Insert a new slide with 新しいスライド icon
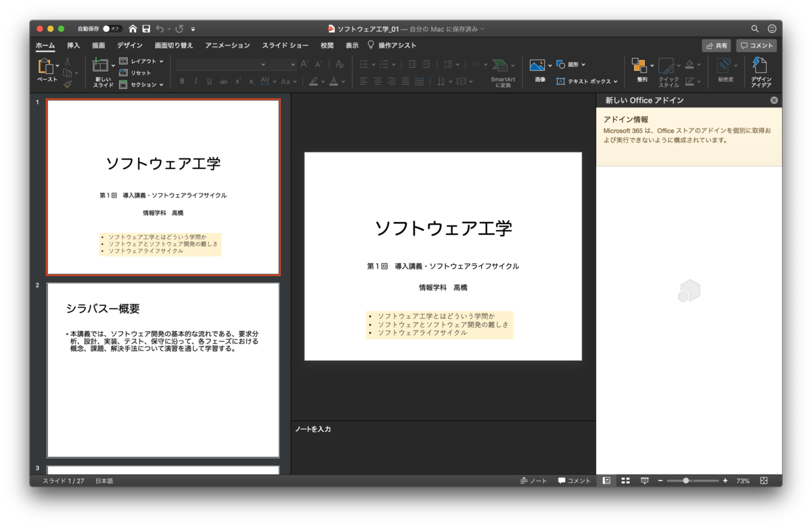Image resolution: width=812 pixels, height=526 pixels. 100,66
